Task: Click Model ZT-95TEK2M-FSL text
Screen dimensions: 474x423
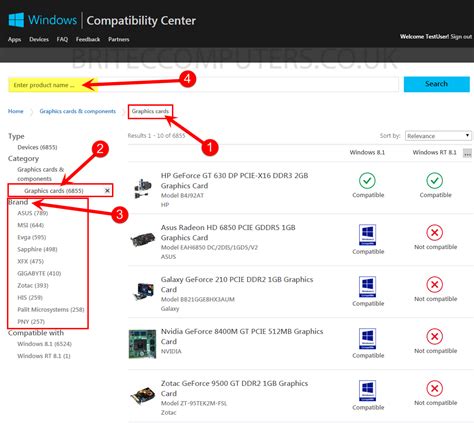Action: coord(194,403)
